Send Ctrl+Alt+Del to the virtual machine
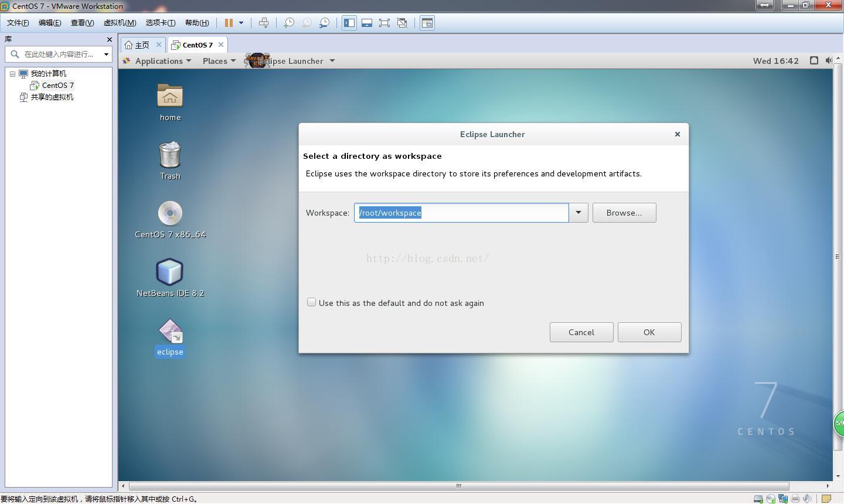Viewport: 844px width, 504px height. point(264,23)
